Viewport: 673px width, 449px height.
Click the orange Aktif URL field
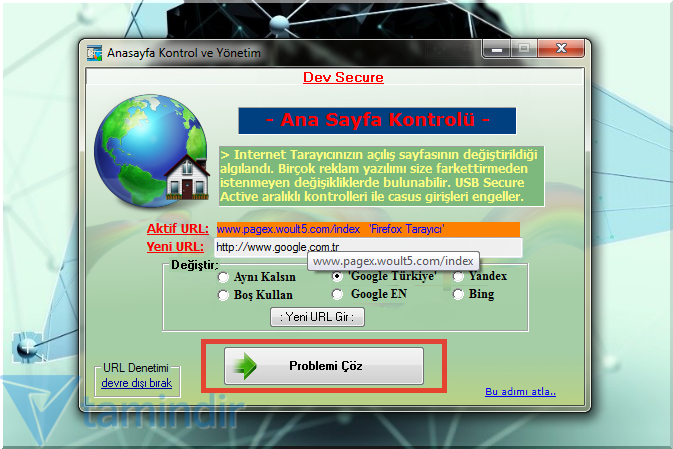(x=368, y=230)
